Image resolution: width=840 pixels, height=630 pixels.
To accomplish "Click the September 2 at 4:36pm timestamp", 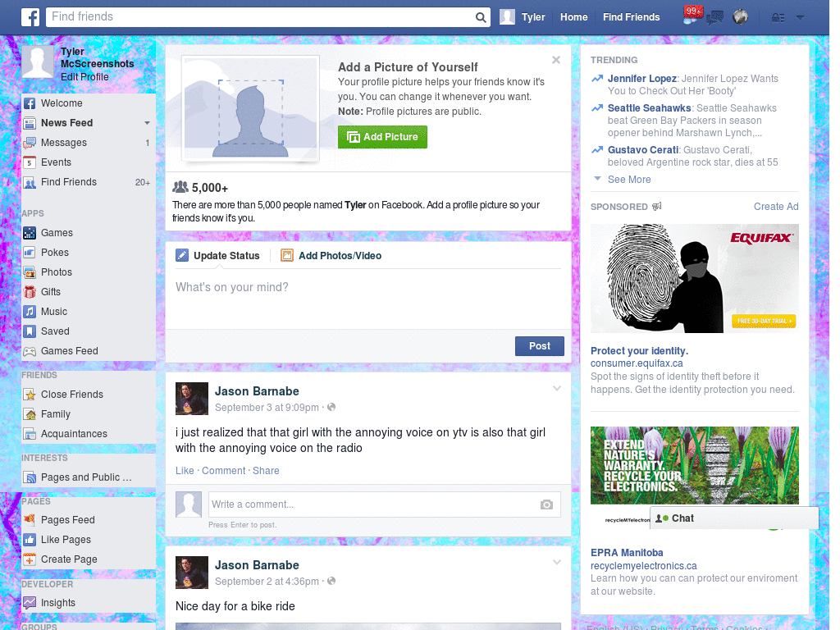I will point(267,582).
